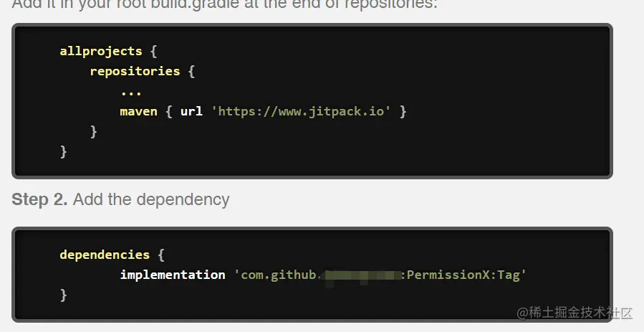644x332 pixels.
Task: Click the final closing brace of the allprojects block
Action: click(x=64, y=151)
